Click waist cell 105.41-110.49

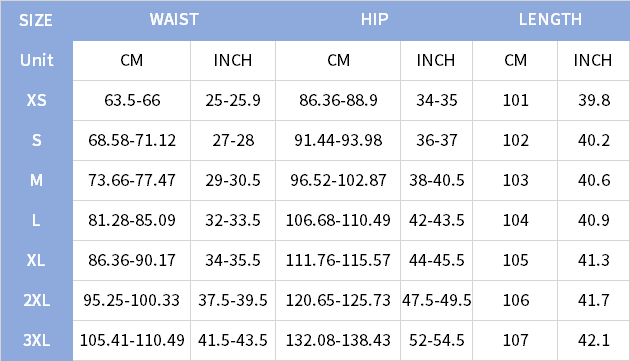click(132, 340)
